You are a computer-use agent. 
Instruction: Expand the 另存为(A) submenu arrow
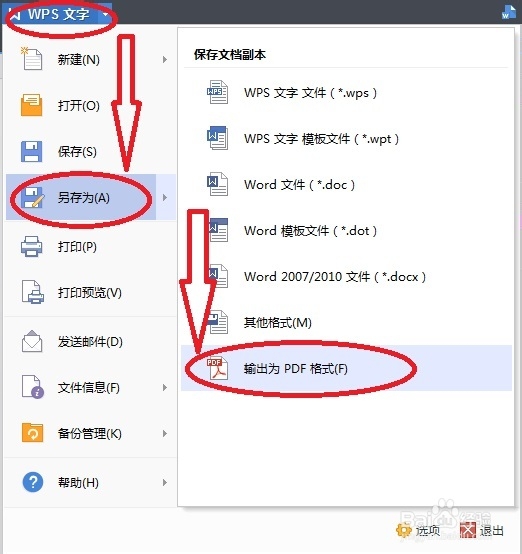click(x=165, y=198)
